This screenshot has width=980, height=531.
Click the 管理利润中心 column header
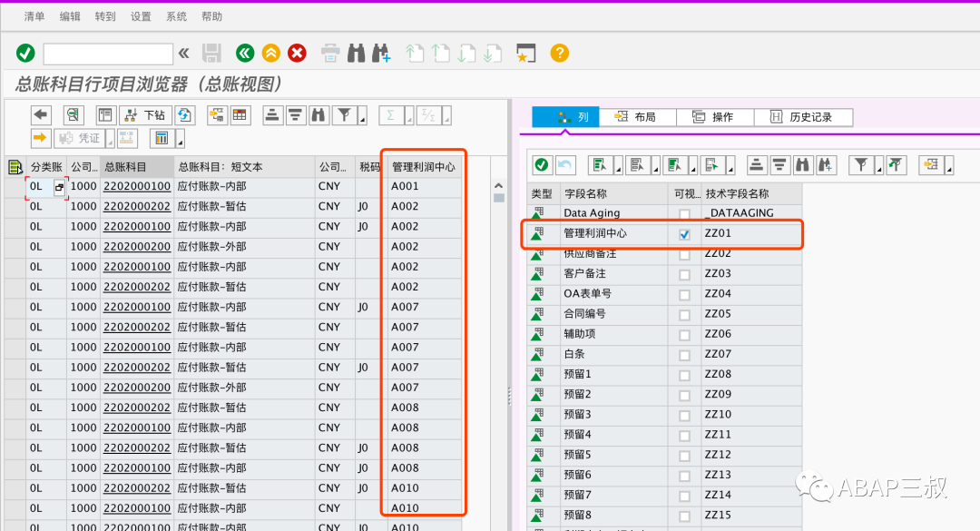tap(424, 167)
